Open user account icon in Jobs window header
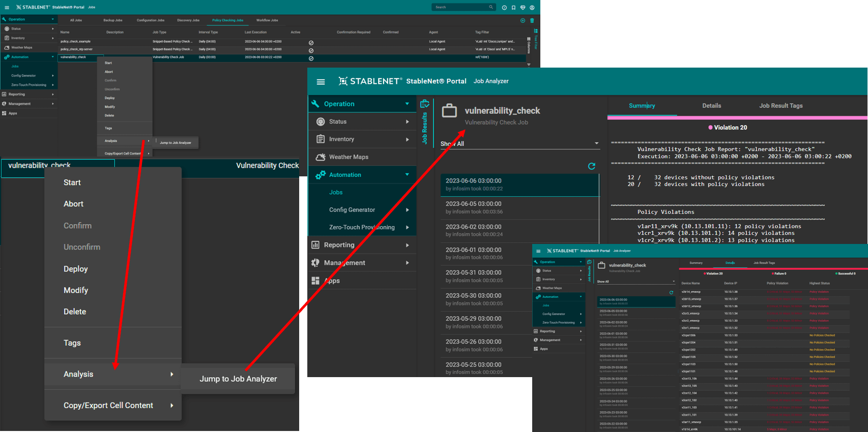868x432 pixels. [x=532, y=8]
